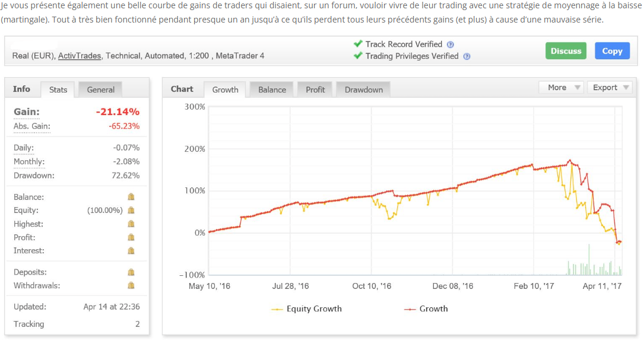Click the lock icon next to Equity

pyautogui.click(x=131, y=210)
